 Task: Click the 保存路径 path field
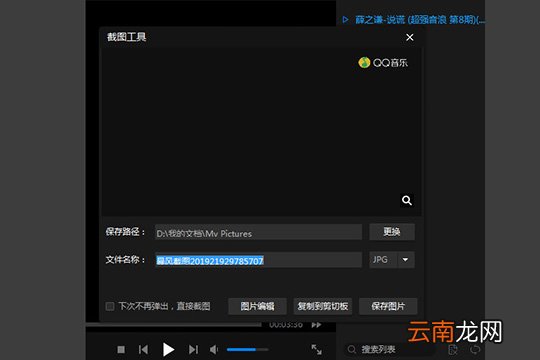coord(258,233)
